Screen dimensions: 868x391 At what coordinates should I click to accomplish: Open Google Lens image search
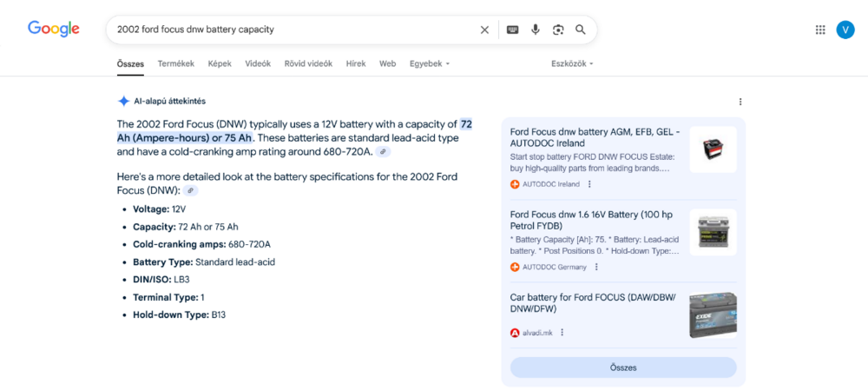558,30
